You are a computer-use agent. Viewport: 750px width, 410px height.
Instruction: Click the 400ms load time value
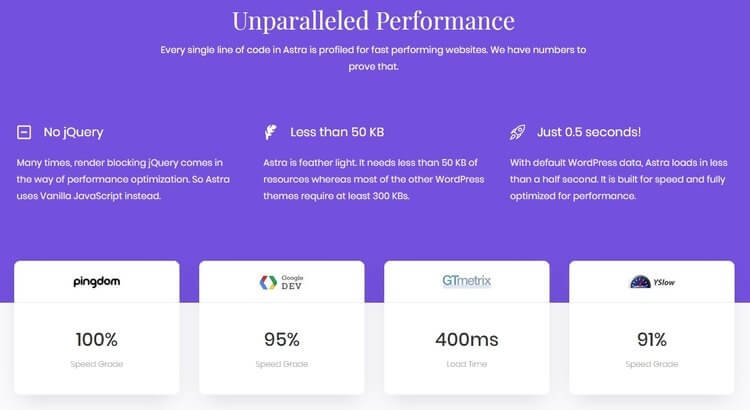467,340
